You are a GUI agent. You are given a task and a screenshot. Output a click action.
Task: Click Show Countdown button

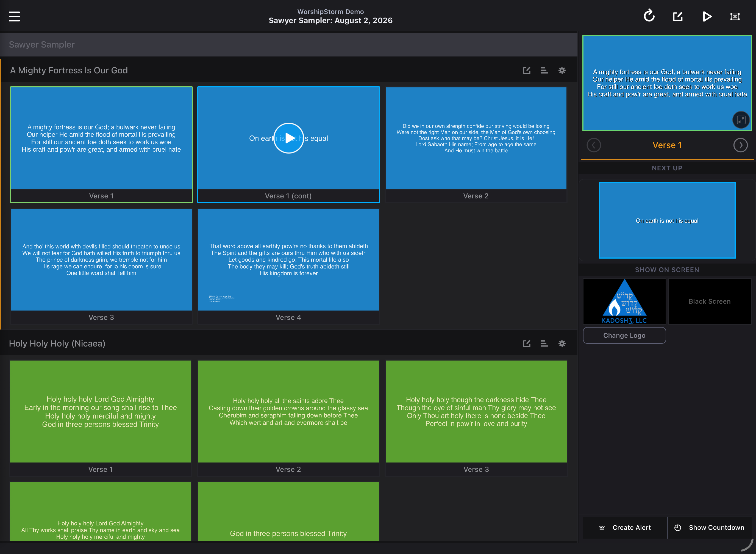[709, 528]
